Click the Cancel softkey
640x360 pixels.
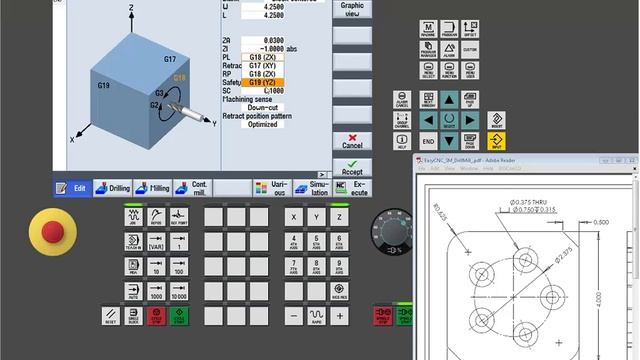click(352, 141)
